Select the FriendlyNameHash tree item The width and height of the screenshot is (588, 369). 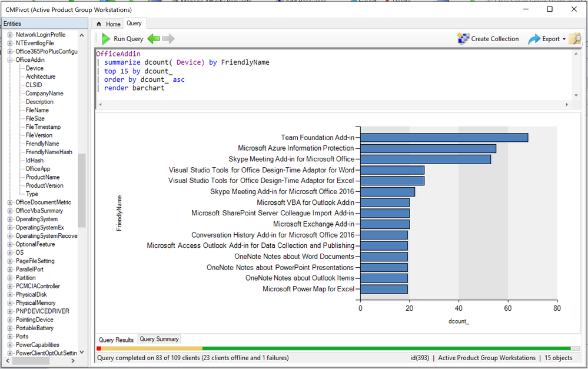(49, 152)
